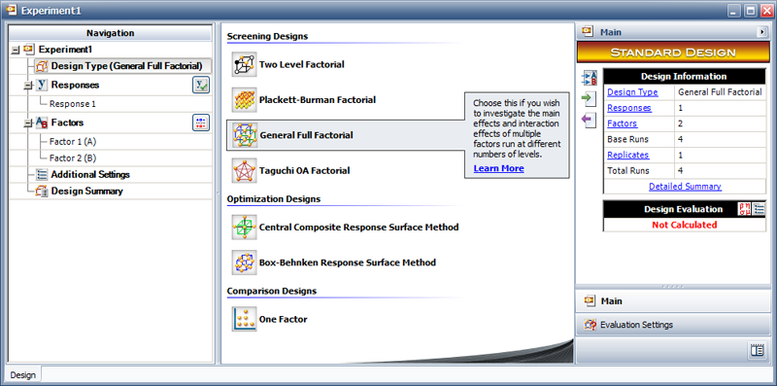Click the purple arrow page icon
Image resolution: width=777 pixels, height=386 pixels.
[589, 120]
